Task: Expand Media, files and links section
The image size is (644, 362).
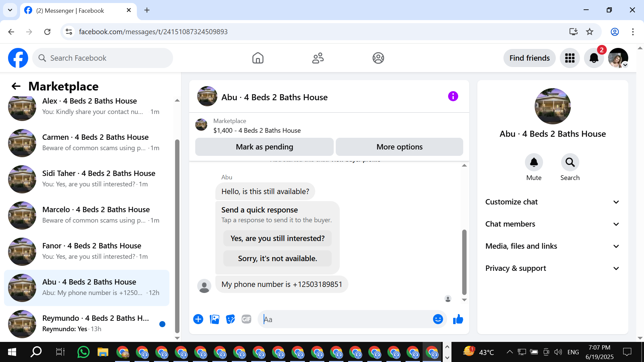Action: pos(552,246)
